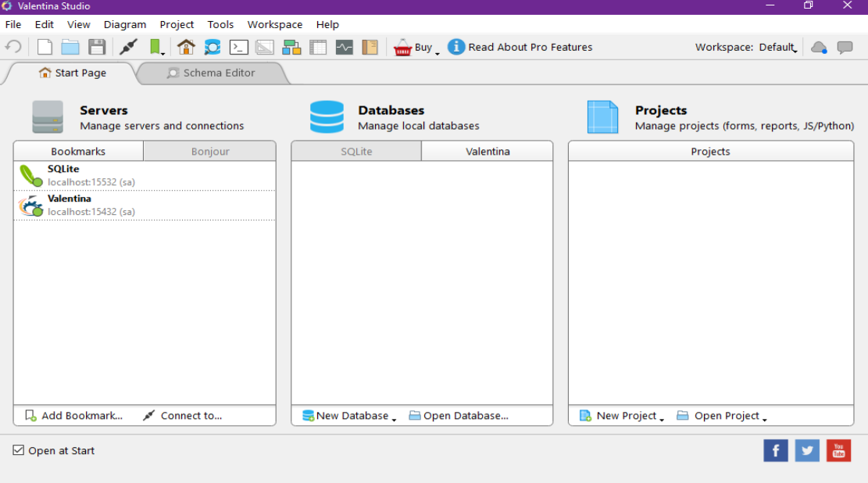
Task: Open the Workspace menu
Action: pos(274,24)
